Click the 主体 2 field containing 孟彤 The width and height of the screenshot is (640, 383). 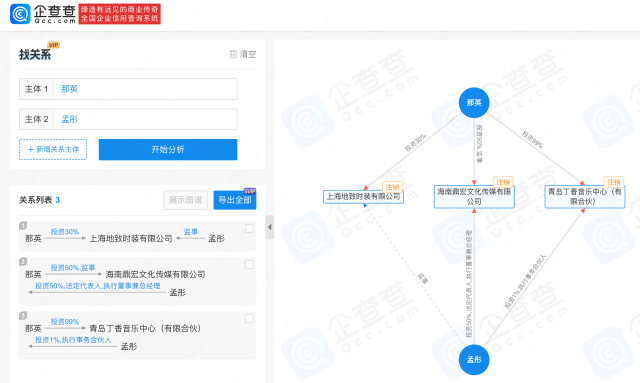click(x=128, y=119)
